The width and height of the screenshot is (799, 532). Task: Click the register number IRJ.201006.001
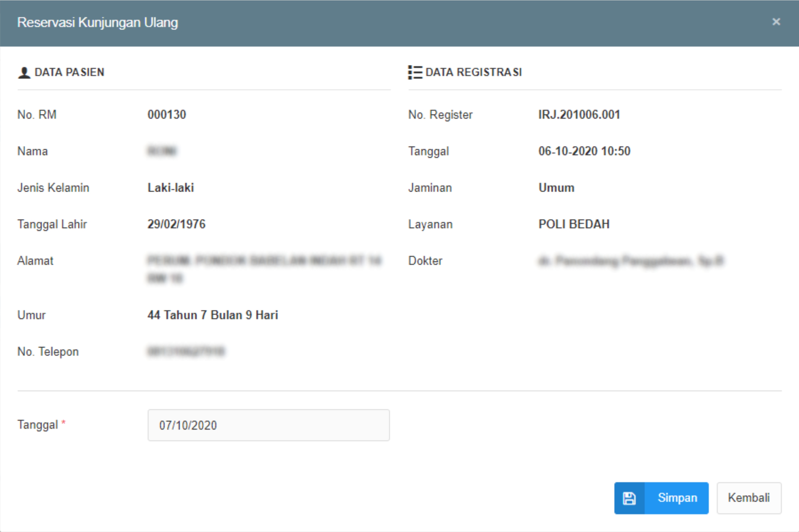[x=579, y=115]
